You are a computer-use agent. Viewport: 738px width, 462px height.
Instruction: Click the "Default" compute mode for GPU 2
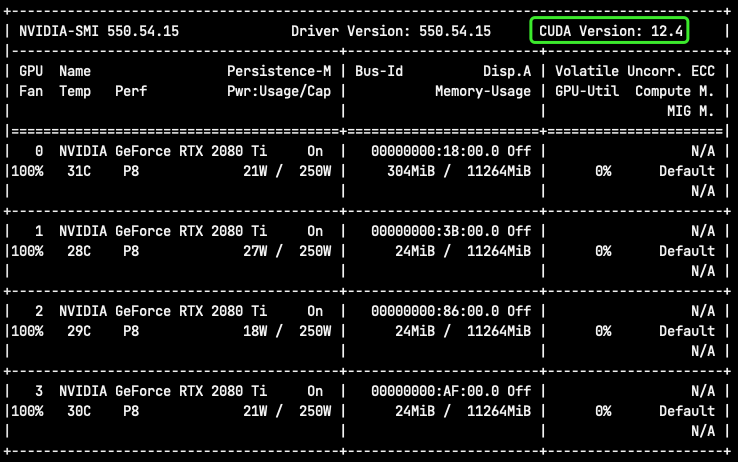(687, 331)
